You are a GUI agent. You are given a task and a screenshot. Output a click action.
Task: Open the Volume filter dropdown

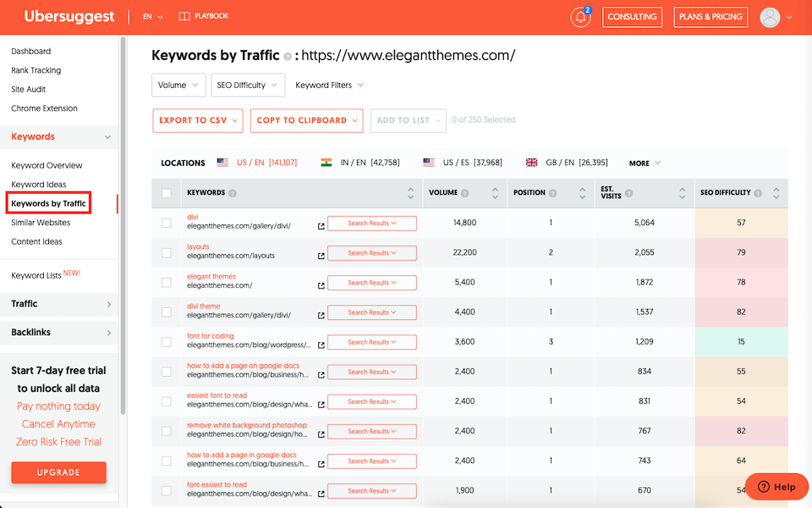(x=178, y=85)
